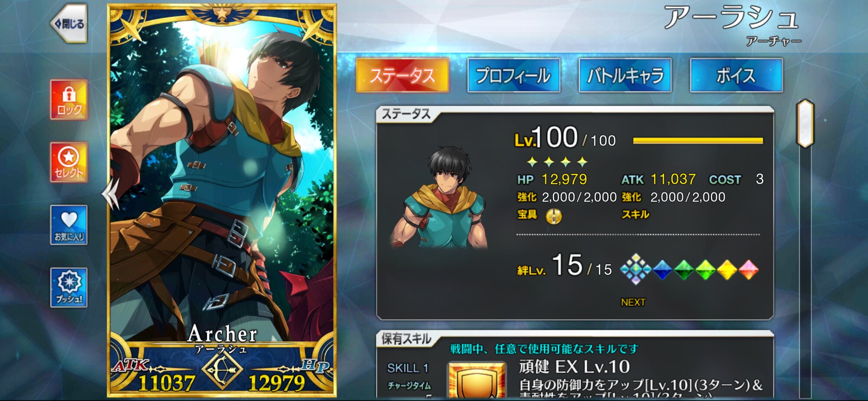Click the vertical scrollbar handle
868x401 pixels.
805,124
